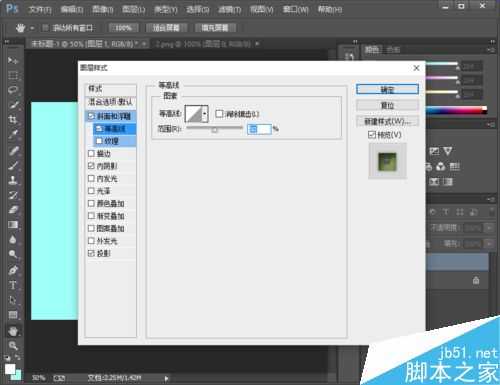Select the Lasso tool
Screen dimensions: 500x385
coord(13,90)
